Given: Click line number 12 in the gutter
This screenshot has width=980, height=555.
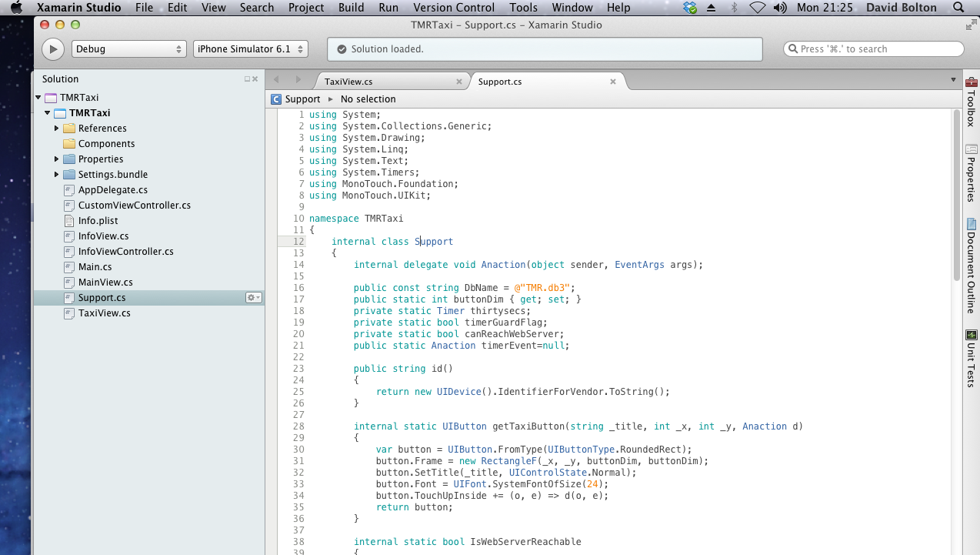Looking at the screenshot, I should [x=298, y=242].
